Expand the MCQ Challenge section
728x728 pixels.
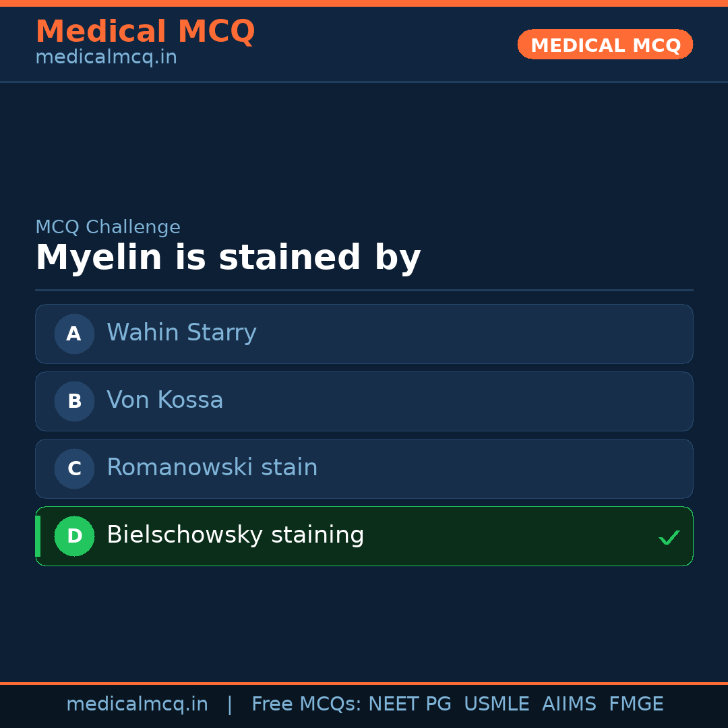[108, 227]
